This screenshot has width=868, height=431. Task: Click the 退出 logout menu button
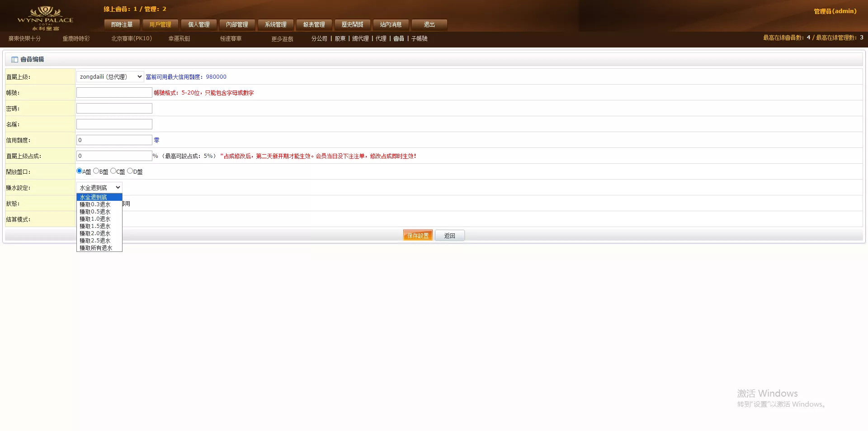[x=429, y=24]
